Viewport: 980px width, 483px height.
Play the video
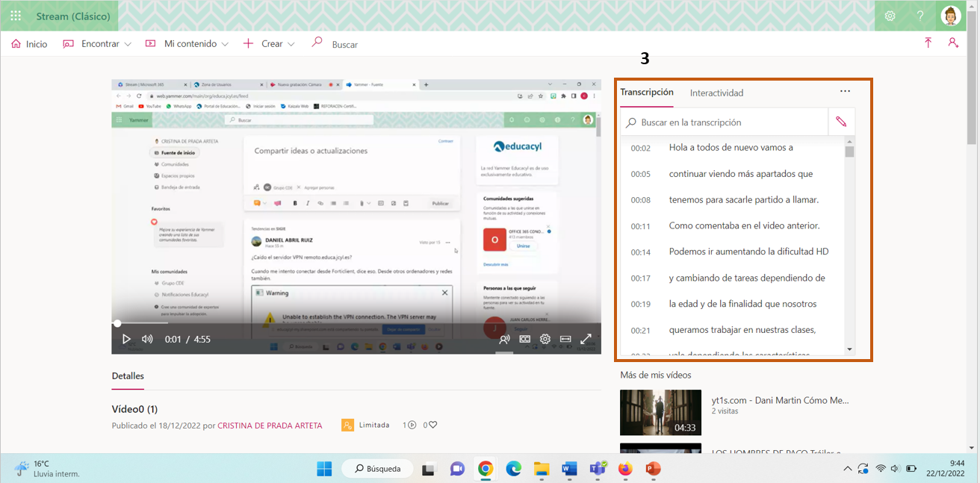tap(126, 339)
